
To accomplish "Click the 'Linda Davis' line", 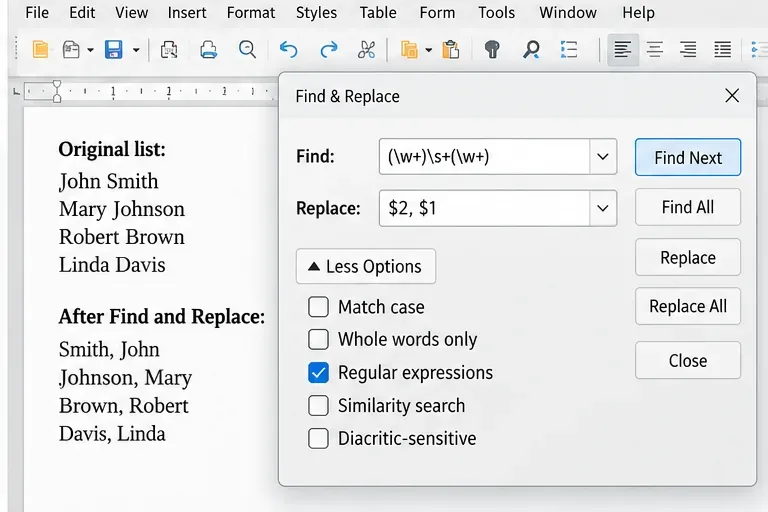I will [112, 265].
